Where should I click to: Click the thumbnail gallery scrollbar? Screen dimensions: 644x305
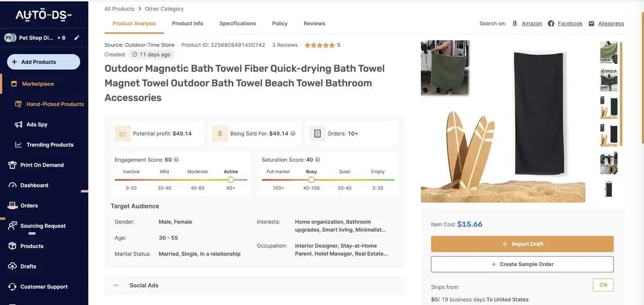point(620,94)
